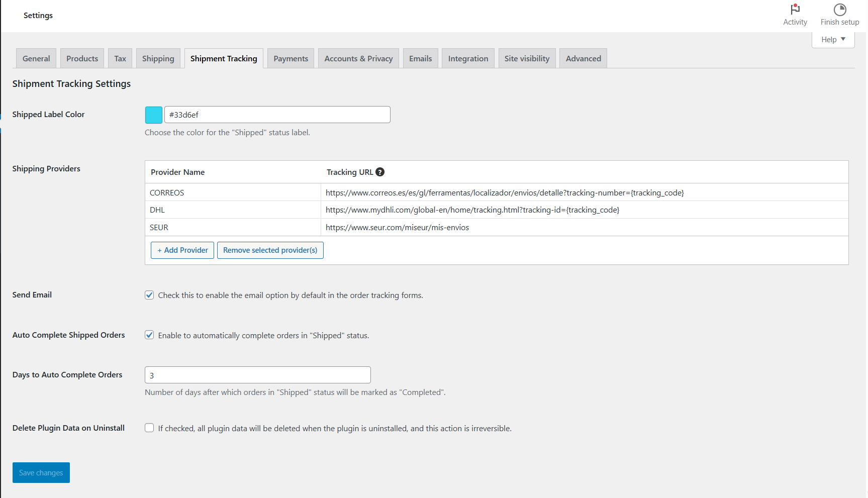Select the CORREOS provider name cell
The width and height of the screenshot is (868, 498).
coord(233,192)
